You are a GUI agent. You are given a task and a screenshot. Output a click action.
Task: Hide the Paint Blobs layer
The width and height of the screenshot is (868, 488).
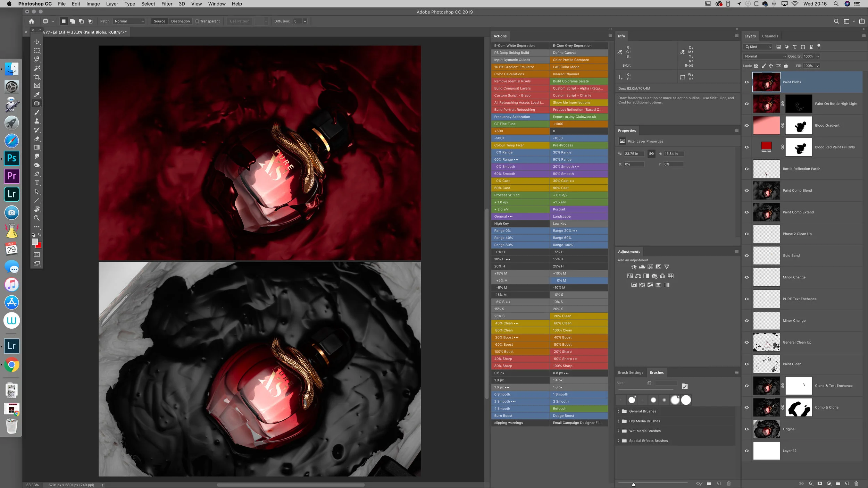(747, 82)
